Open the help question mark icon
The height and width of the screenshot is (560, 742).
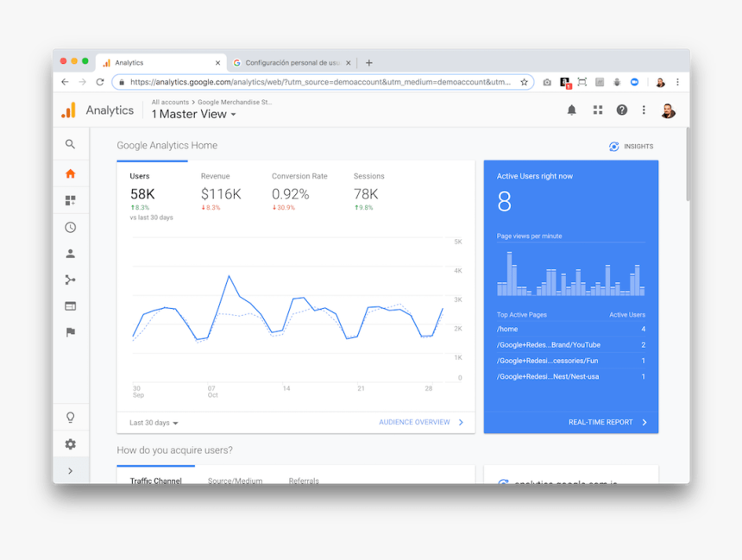coord(621,110)
